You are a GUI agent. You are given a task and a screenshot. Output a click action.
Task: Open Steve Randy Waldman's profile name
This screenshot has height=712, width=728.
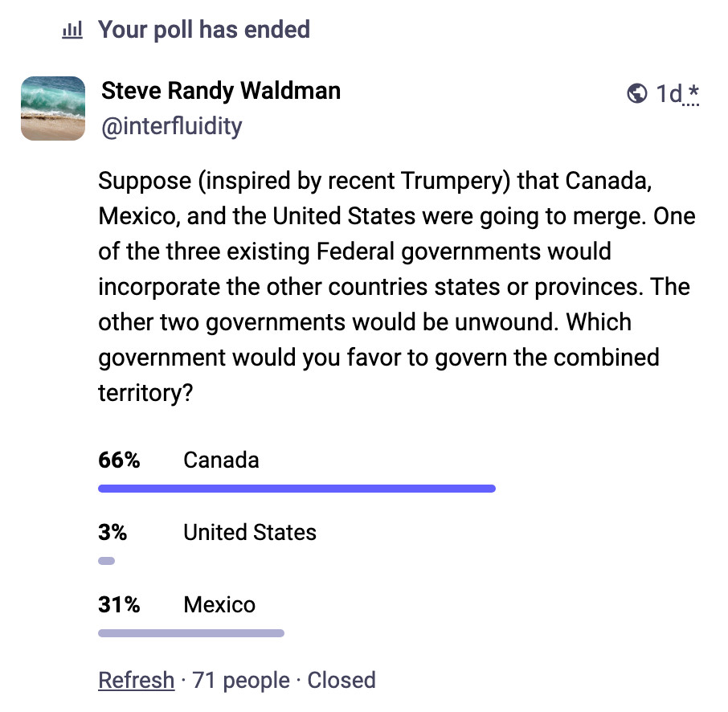(x=221, y=91)
